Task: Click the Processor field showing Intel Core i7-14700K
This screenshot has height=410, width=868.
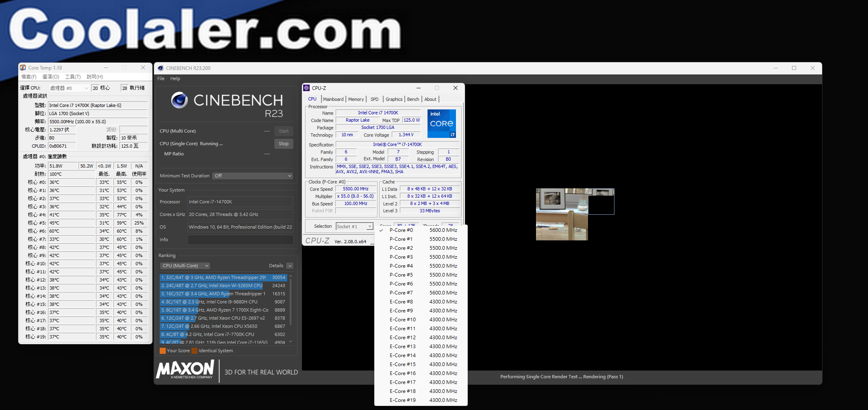Action: tap(240, 202)
